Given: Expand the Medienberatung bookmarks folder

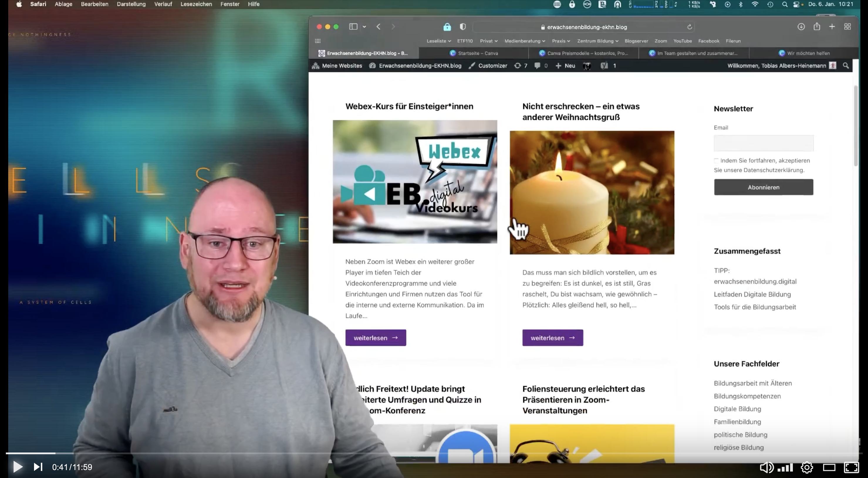Looking at the screenshot, I should click(524, 41).
